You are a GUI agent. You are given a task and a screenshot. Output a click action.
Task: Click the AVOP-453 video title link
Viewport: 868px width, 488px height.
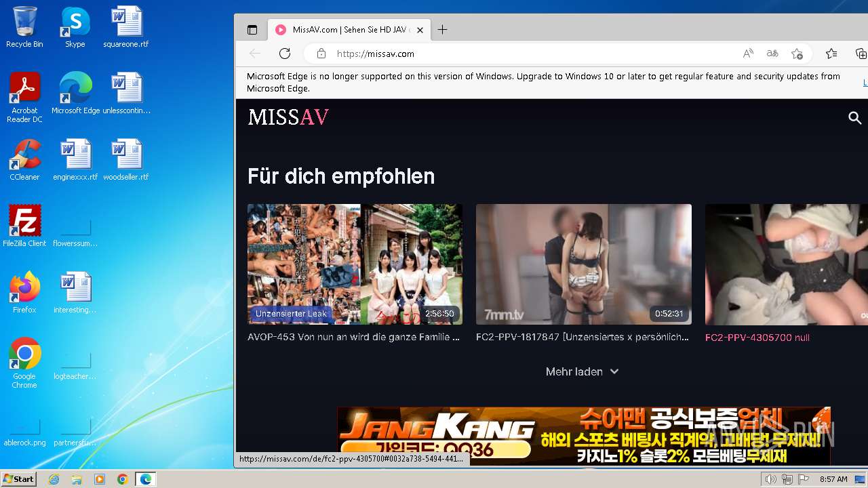(354, 337)
